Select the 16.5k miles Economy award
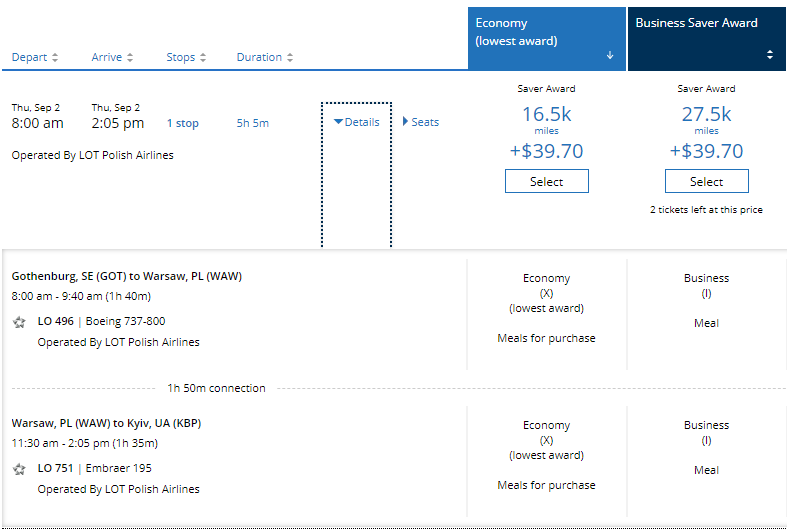Viewport: 787px width, 532px height. pyautogui.click(x=546, y=181)
